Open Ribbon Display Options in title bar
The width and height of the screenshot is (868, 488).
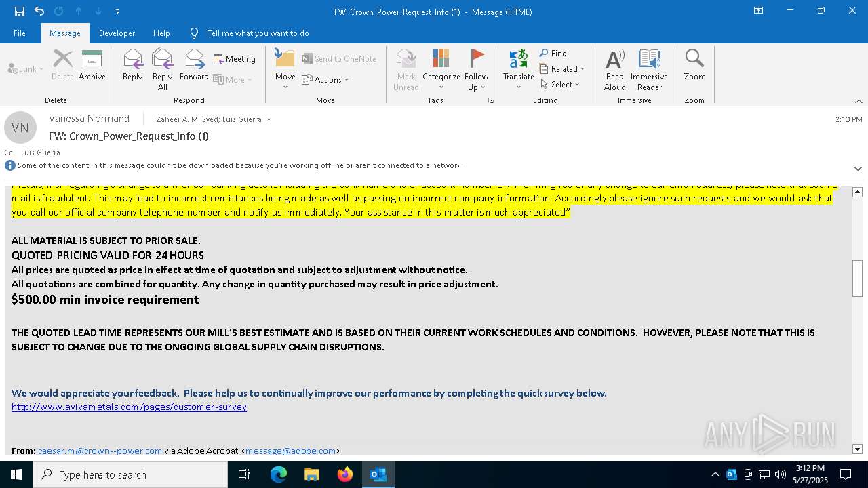(758, 11)
